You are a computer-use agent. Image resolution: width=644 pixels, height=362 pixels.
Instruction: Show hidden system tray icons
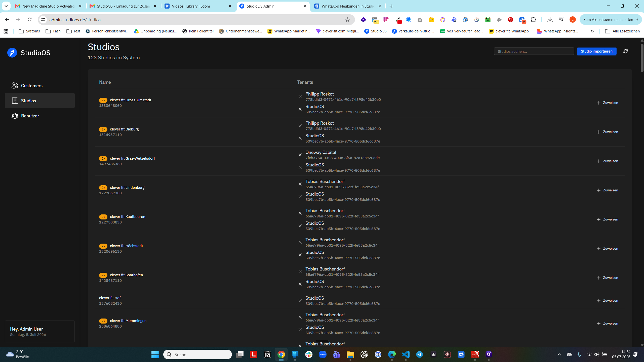point(559,354)
